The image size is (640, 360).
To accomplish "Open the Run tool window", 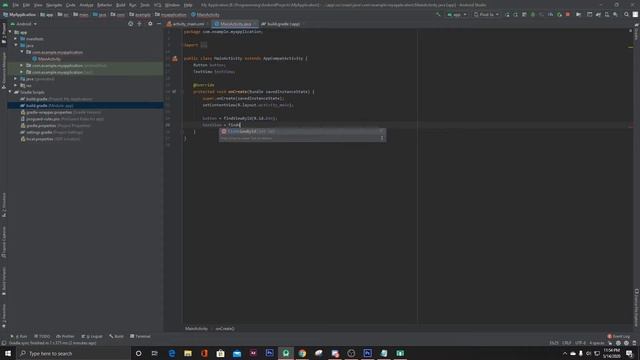I will click(19, 336).
